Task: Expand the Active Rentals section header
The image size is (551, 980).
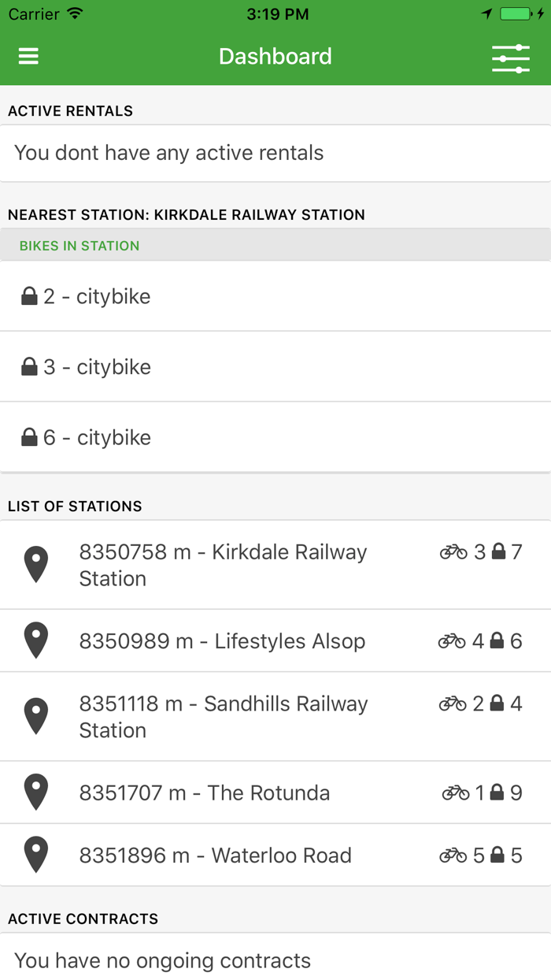Action: [69, 110]
